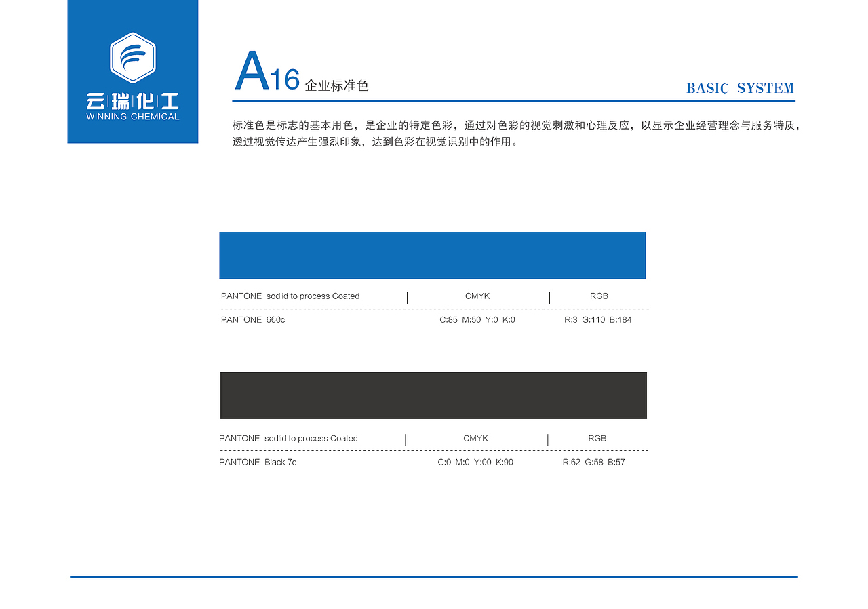The height and width of the screenshot is (609, 868).
Task: Click CMYK column header under blue swatch
Action: click(x=477, y=296)
